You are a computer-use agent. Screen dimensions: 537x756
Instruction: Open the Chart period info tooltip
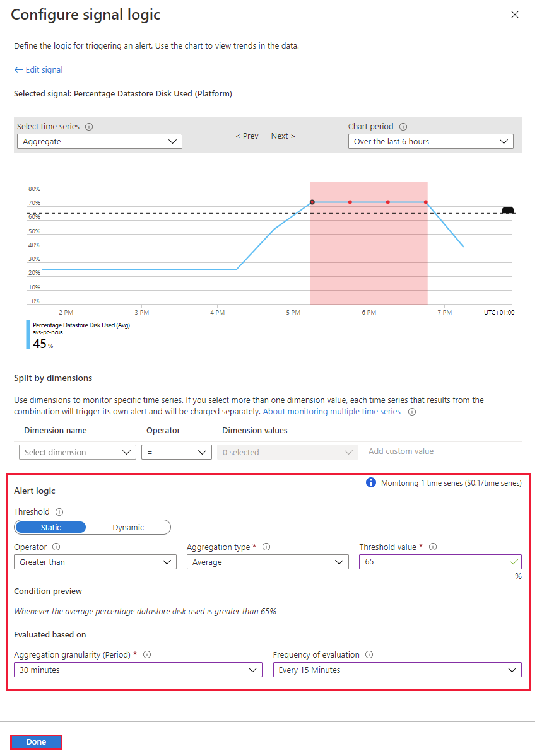(404, 126)
